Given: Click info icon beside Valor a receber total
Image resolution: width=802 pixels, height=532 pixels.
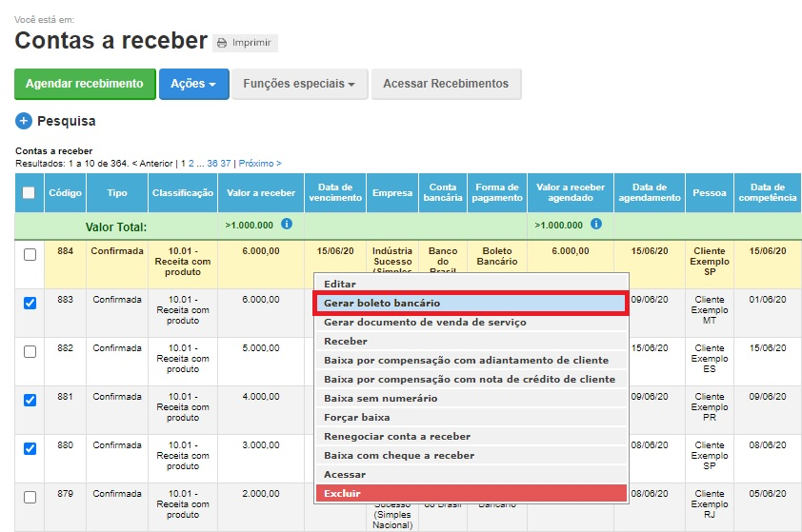Looking at the screenshot, I should [x=287, y=225].
